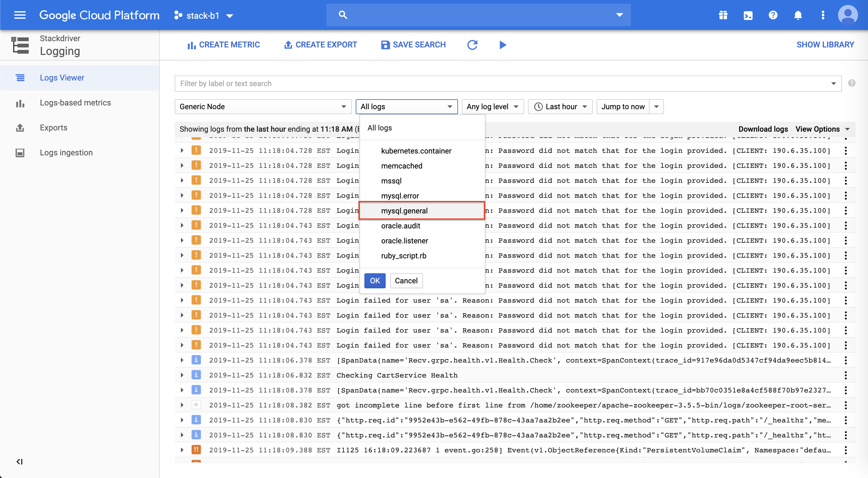Collapse the left sidebar panel
The width and height of the screenshot is (868, 478).
pos(20,461)
